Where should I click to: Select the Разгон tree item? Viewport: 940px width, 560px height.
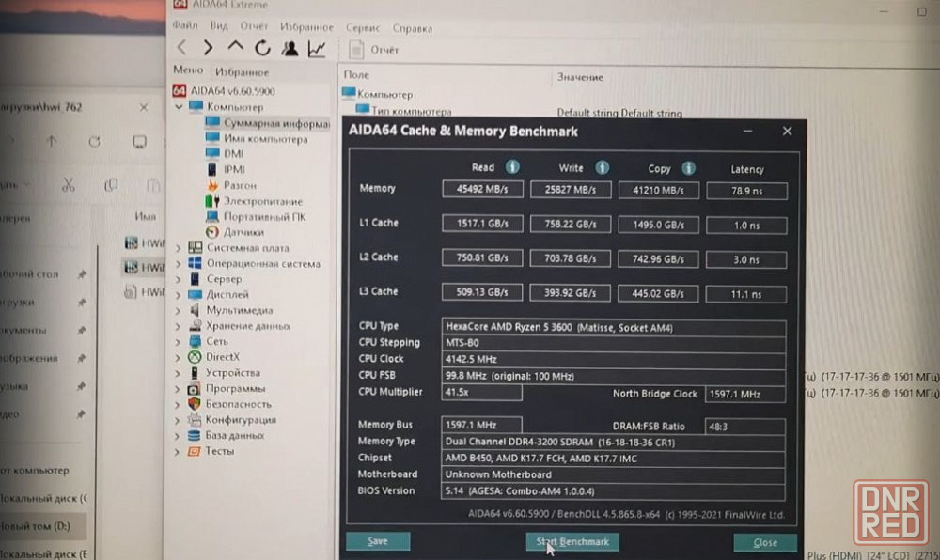click(x=231, y=185)
